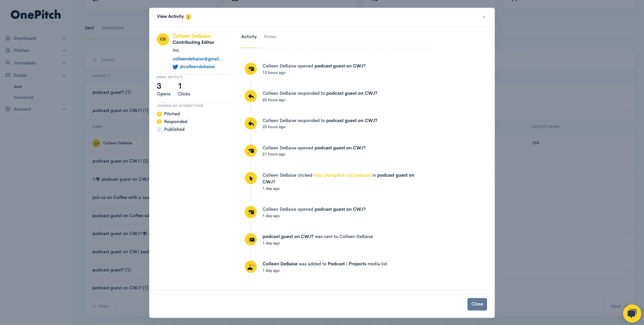Open the onepitch.co/podcast link

(342, 175)
